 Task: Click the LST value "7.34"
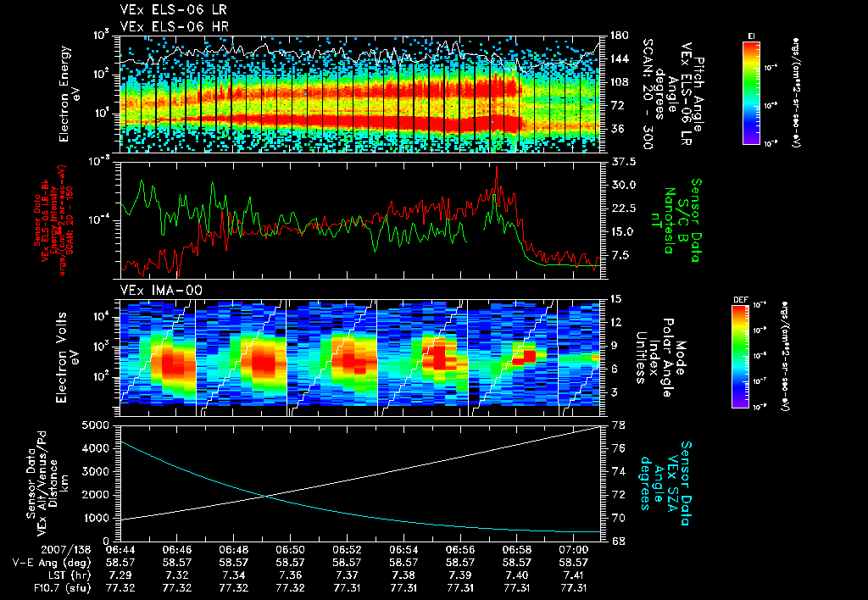[x=233, y=575]
